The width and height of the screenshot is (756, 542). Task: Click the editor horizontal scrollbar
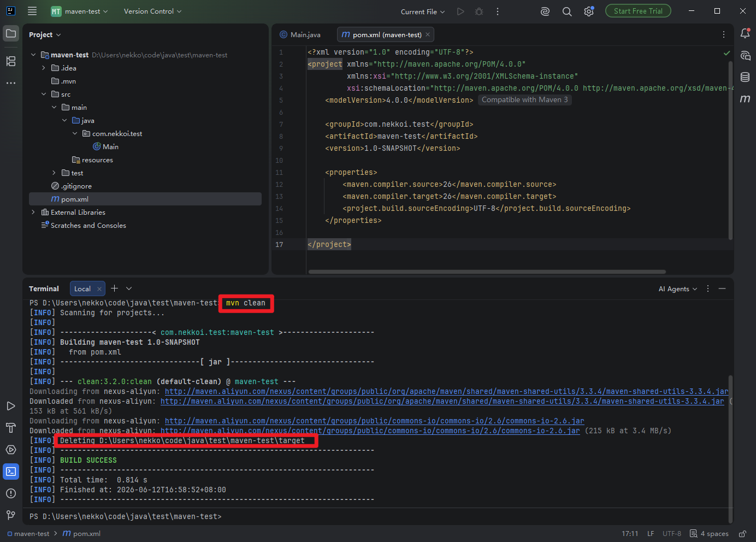(x=487, y=272)
